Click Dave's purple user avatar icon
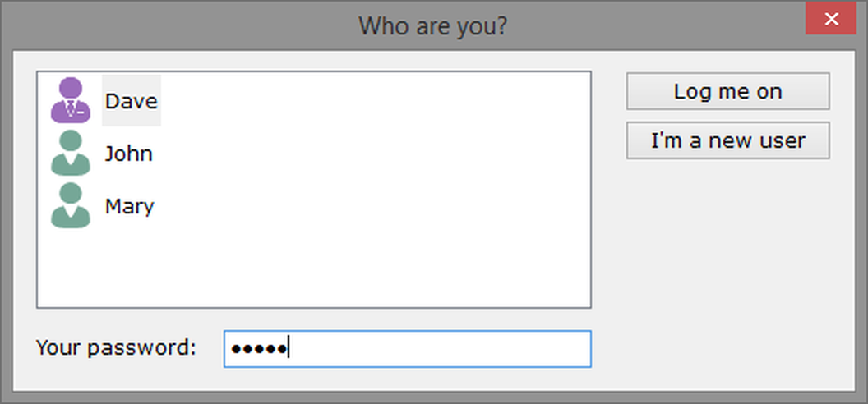 click(x=71, y=100)
